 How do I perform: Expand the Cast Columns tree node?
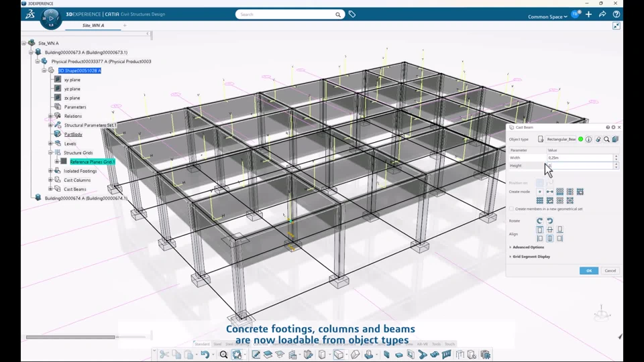pos(50,180)
